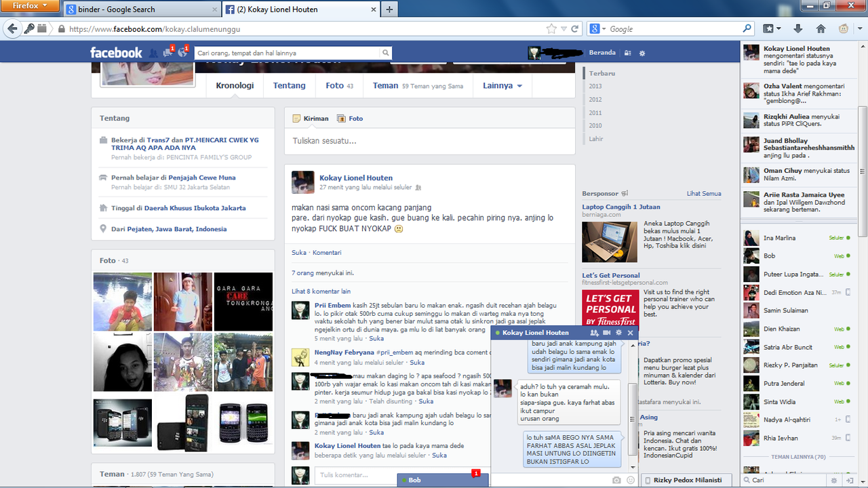868x488 pixels.
Task: Click Suka under the oncom post
Action: [299, 253]
